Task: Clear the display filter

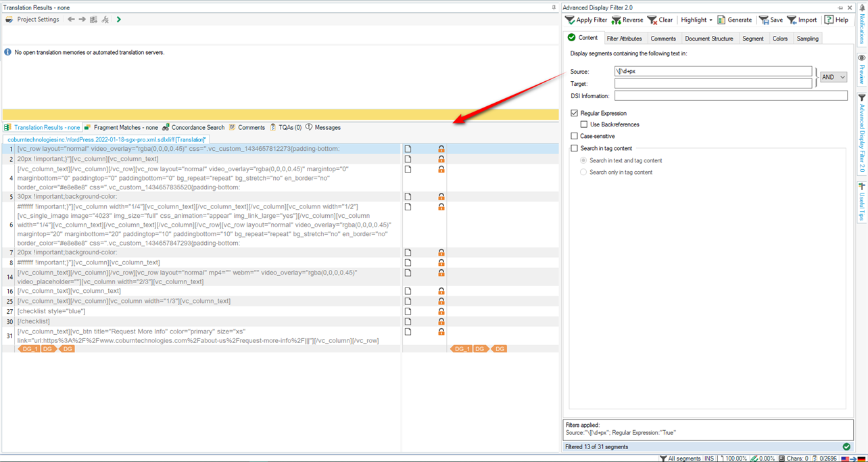Action: 660,20
